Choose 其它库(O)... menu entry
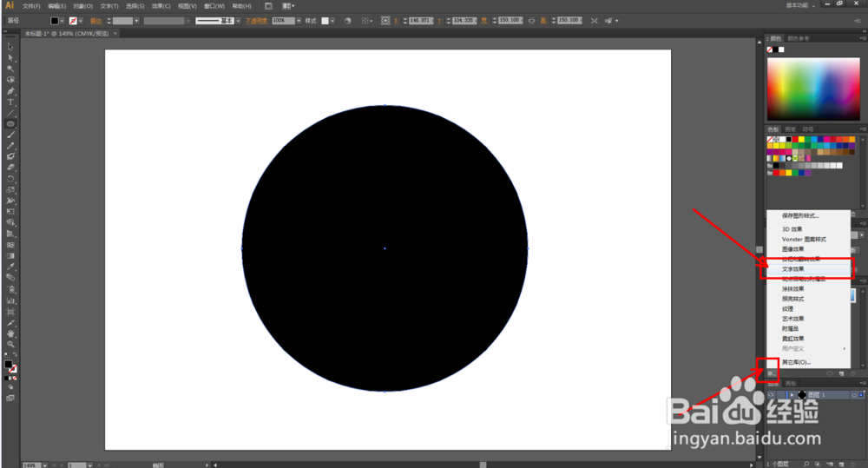This screenshot has height=468, width=868. pos(808,362)
